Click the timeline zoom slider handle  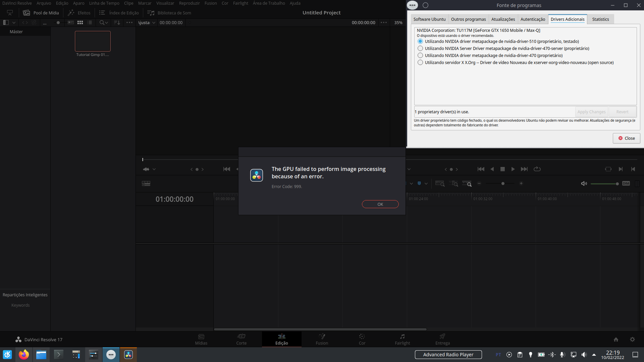point(503,183)
